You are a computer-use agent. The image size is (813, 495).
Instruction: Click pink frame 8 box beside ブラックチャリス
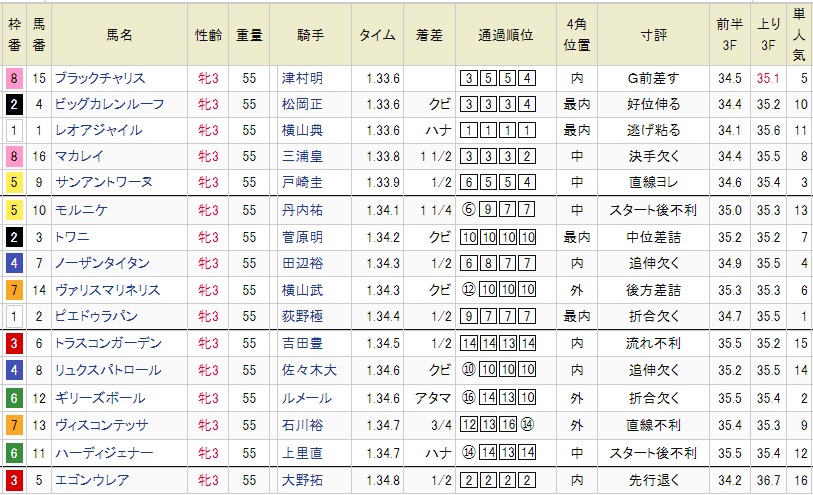tap(13, 78)
